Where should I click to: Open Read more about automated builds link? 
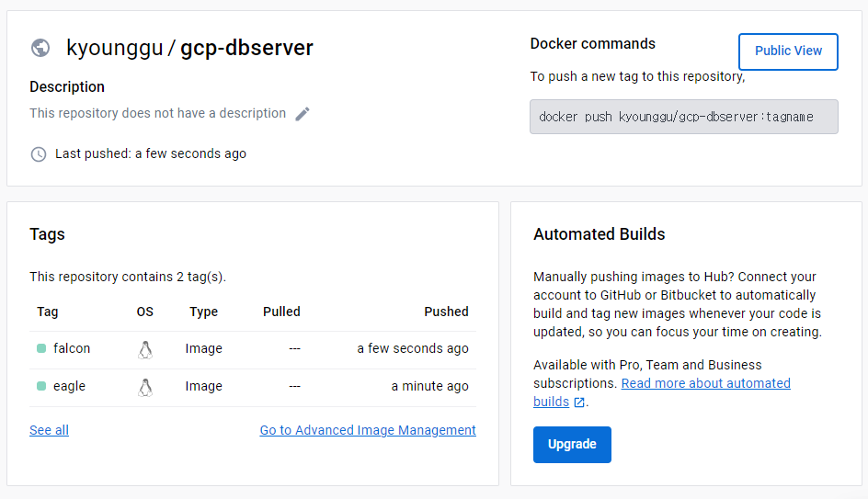pyautogui.click(x=706, y=383)
